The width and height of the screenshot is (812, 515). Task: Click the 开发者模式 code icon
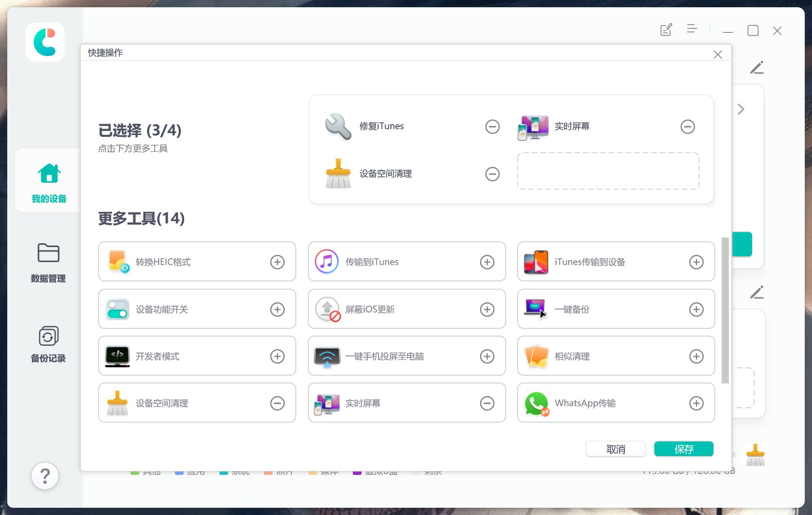[117, 357]
